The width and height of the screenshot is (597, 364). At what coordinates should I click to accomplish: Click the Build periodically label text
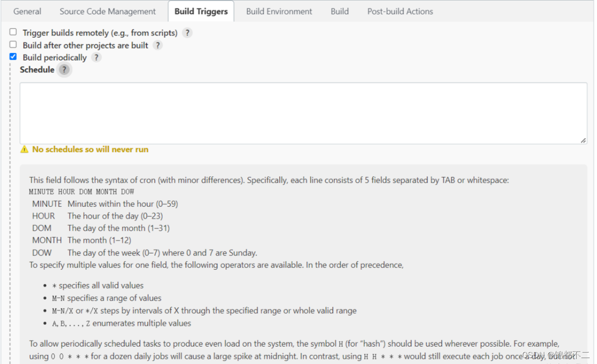pyautogui.click(x=55, y=58)
